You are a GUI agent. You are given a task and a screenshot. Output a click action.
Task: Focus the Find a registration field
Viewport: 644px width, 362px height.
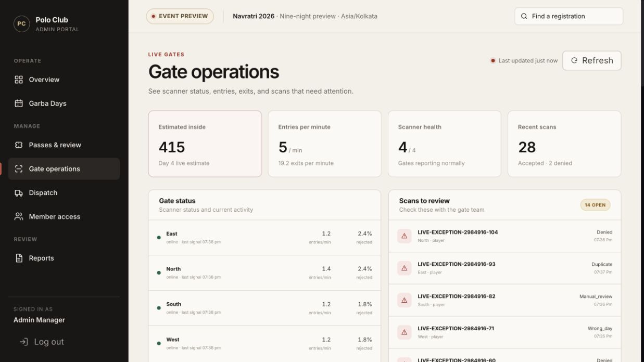tap(569, 17)
